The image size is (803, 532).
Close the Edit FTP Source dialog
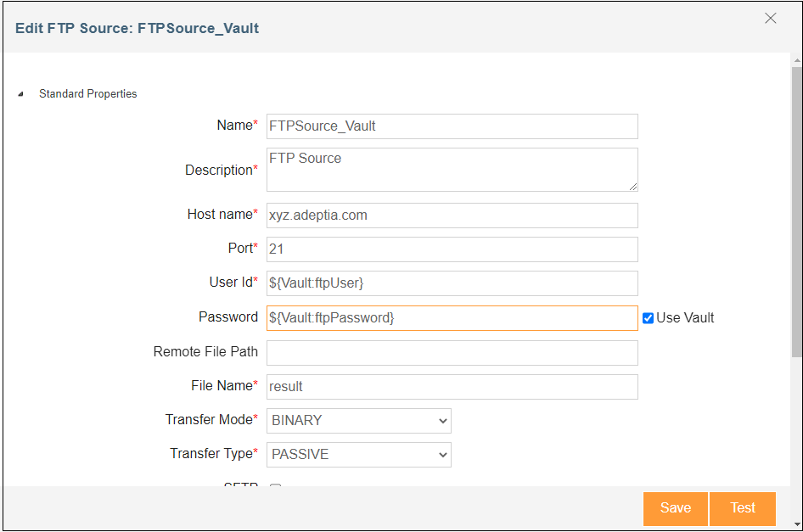[x=770, y=19]
